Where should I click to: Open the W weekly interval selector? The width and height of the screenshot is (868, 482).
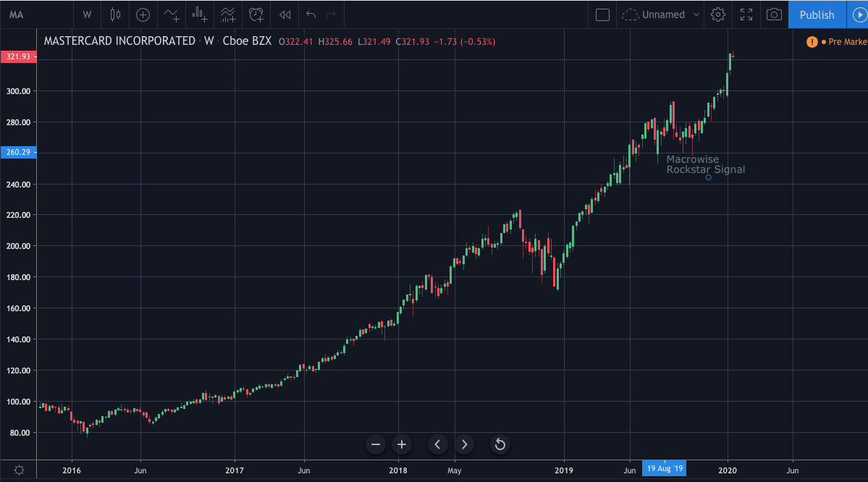87,15
